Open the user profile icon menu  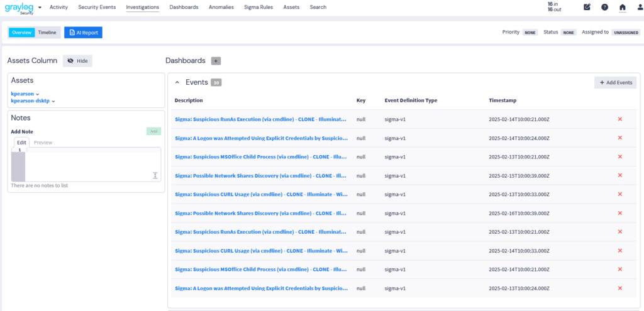(638, 8)
